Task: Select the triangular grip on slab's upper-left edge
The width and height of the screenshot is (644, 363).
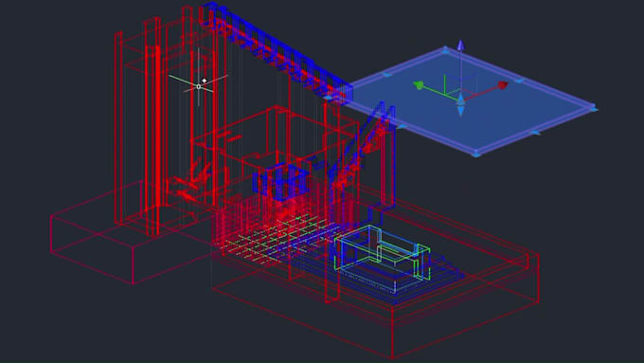Action: (387, 75)
